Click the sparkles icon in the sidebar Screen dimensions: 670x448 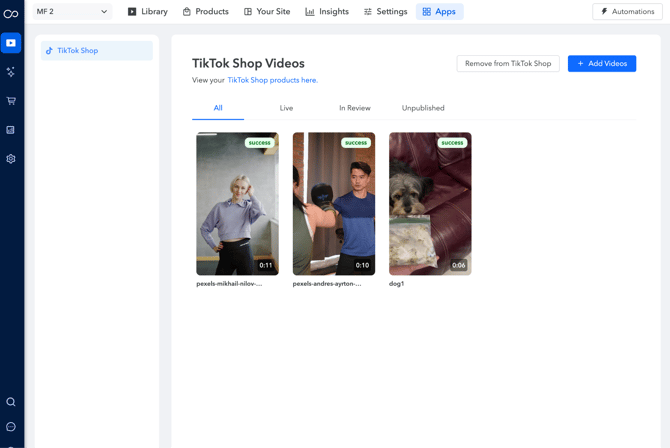(11, 72)
